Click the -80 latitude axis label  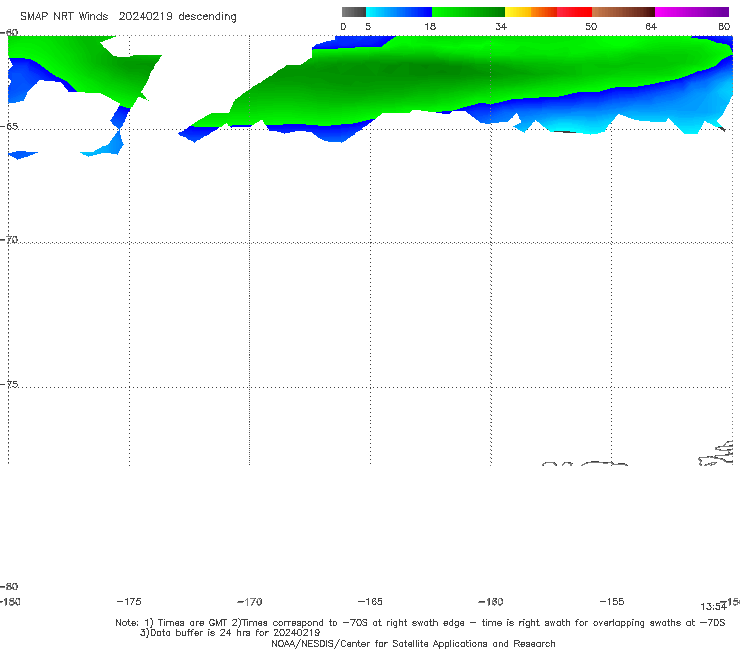tap(9, 586)
